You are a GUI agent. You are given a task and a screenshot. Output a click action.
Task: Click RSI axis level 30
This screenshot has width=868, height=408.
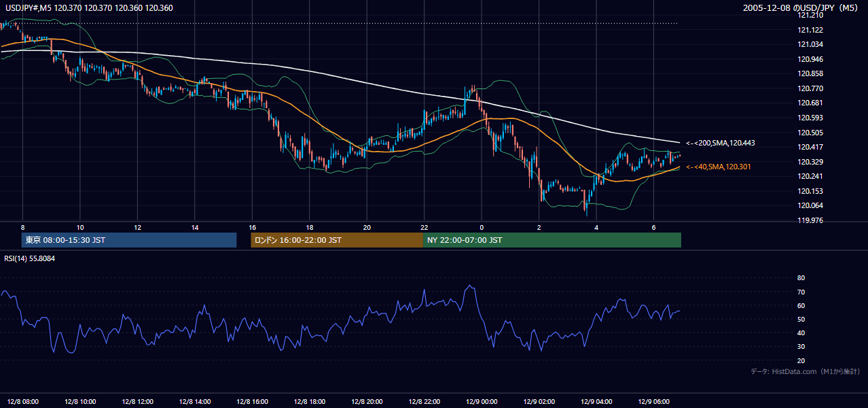click(x=801, y=347)
